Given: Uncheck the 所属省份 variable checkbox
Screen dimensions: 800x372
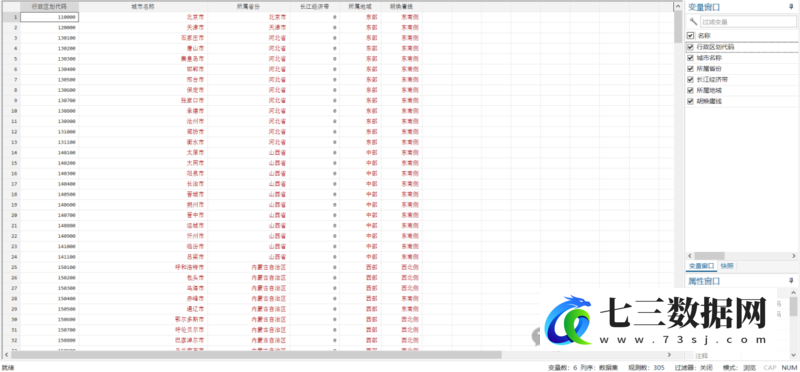Looking at the screenshot, I should [690, 68].
